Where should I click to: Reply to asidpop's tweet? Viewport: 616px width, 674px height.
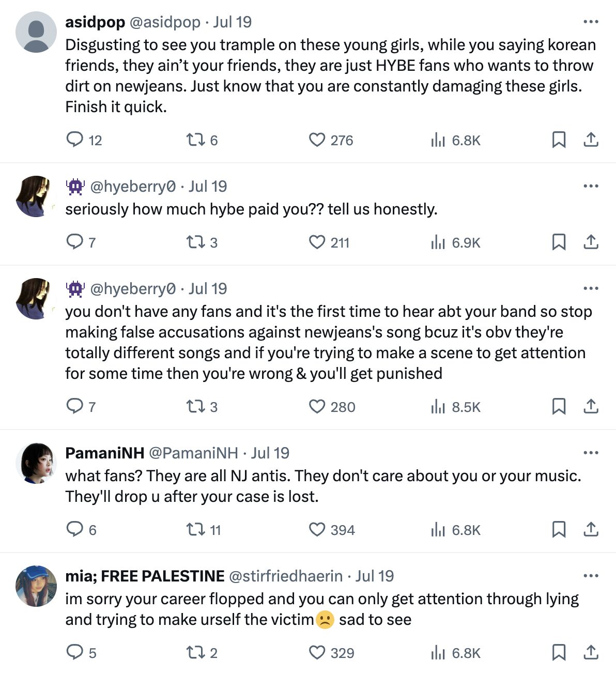(75, 140)
